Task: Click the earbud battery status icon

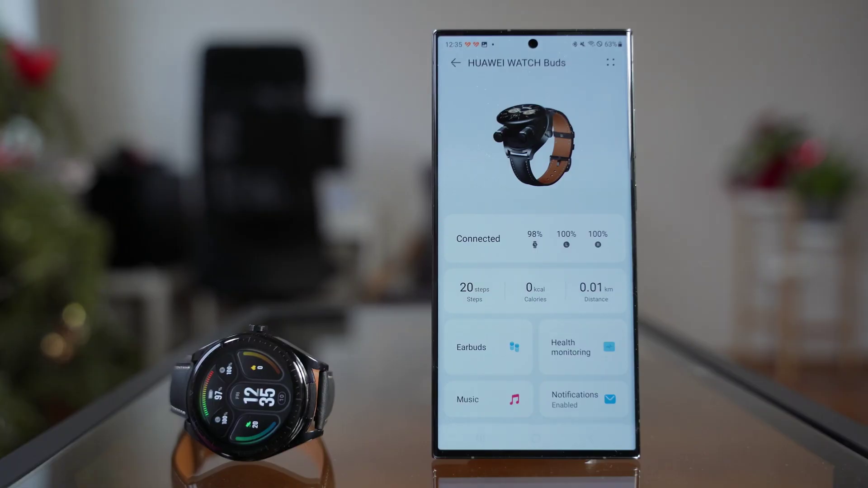Action: tap(566, 244)
